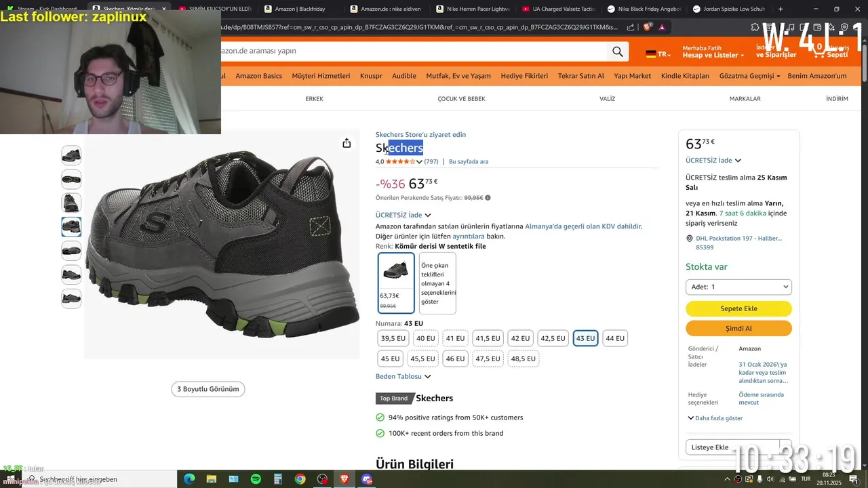Select the Kömür derisi color swatch
The width and height of the screenshot is (868, 488).
396,283
